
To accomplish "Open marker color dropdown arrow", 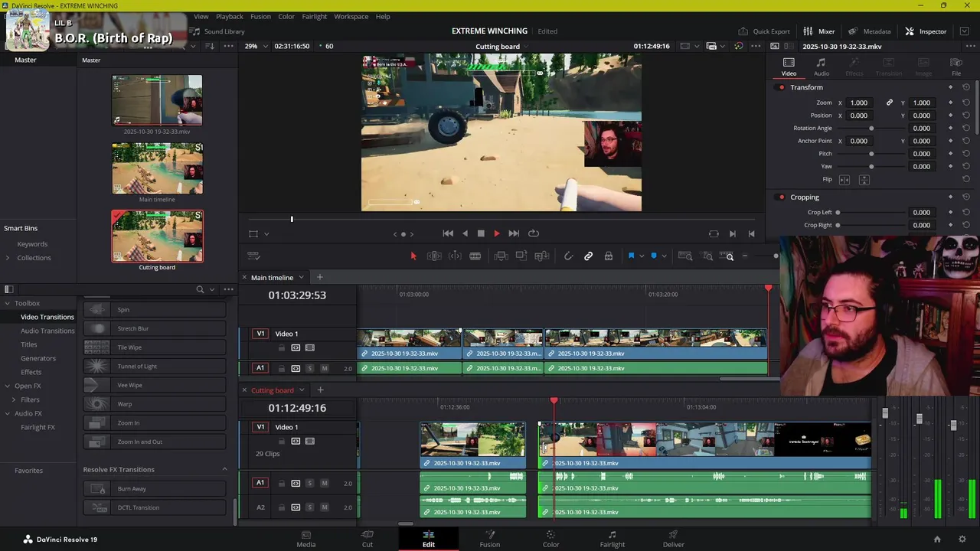I will click(x=664, y=256).
